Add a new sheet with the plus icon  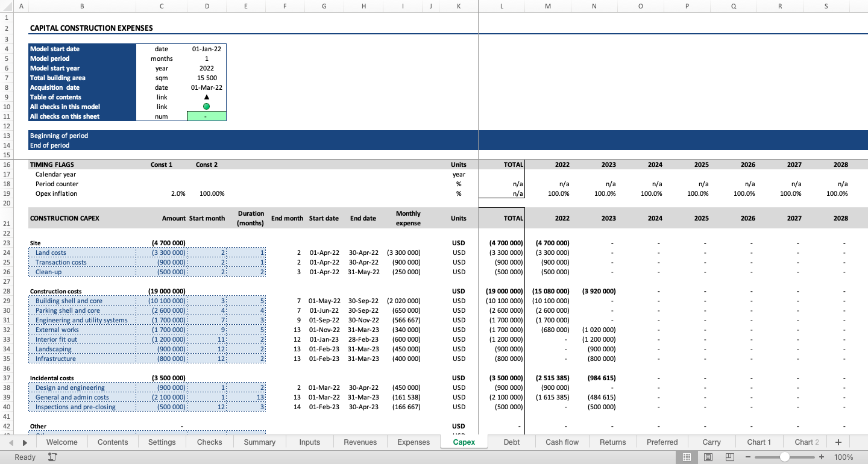pyautogui.click(x=838, y=442)
